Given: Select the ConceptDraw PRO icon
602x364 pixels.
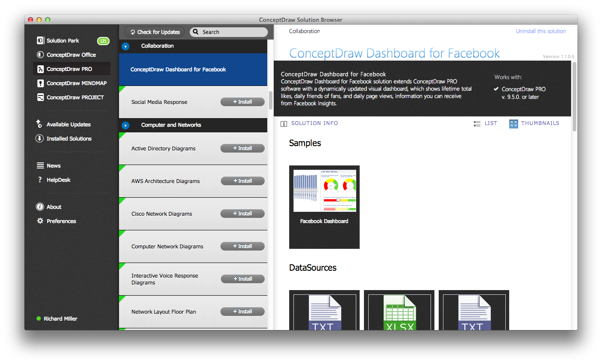Looking at the screenshot, I should coord(40,69).
